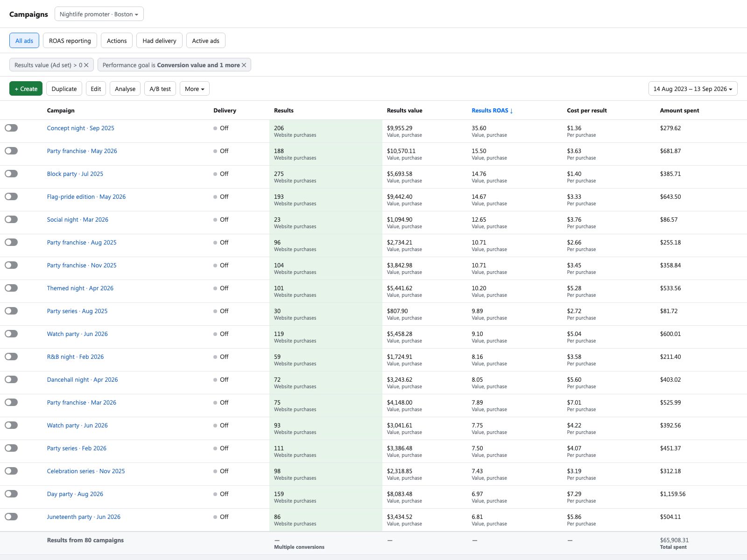Click the $10,570.11 results value cell

click(401, 151)
